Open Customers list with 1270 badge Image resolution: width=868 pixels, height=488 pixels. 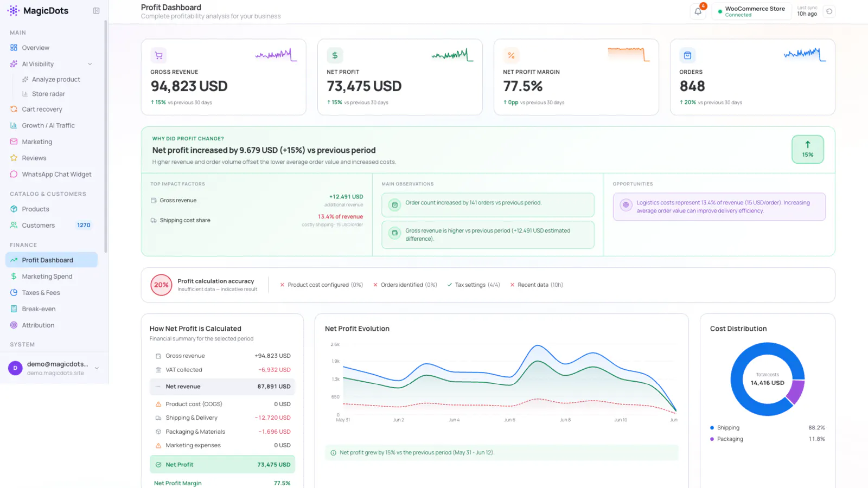(x=52, y=225)
